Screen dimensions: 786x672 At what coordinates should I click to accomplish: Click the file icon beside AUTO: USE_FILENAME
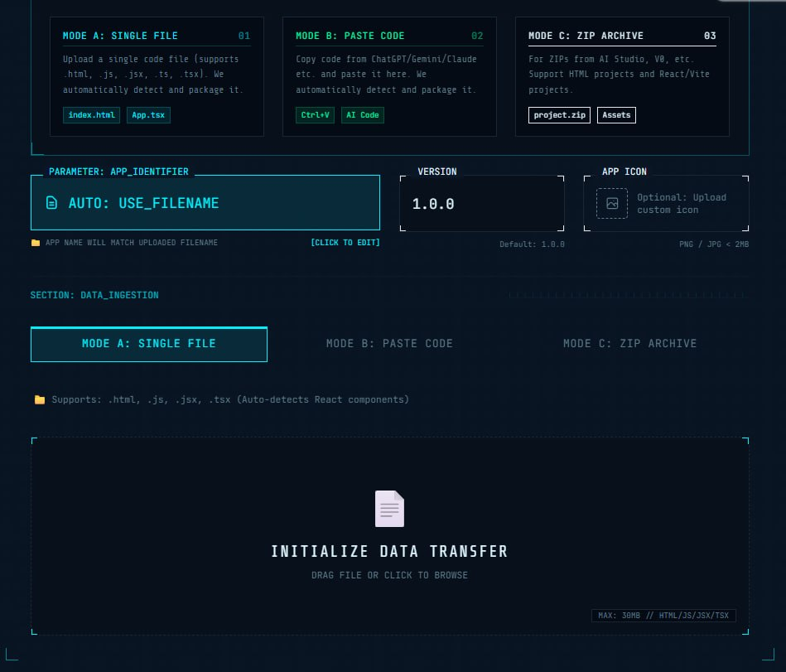click(52, 203)
